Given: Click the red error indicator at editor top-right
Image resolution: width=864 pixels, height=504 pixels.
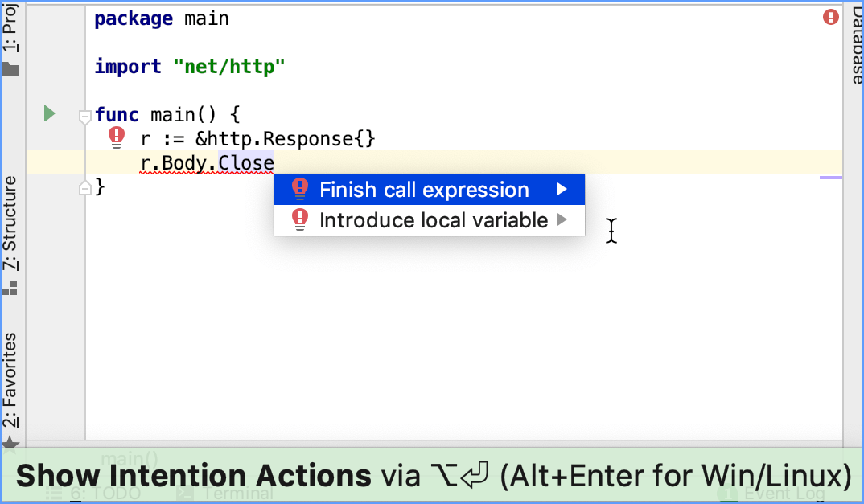Looking at the screenshot, I should point(831,17).
